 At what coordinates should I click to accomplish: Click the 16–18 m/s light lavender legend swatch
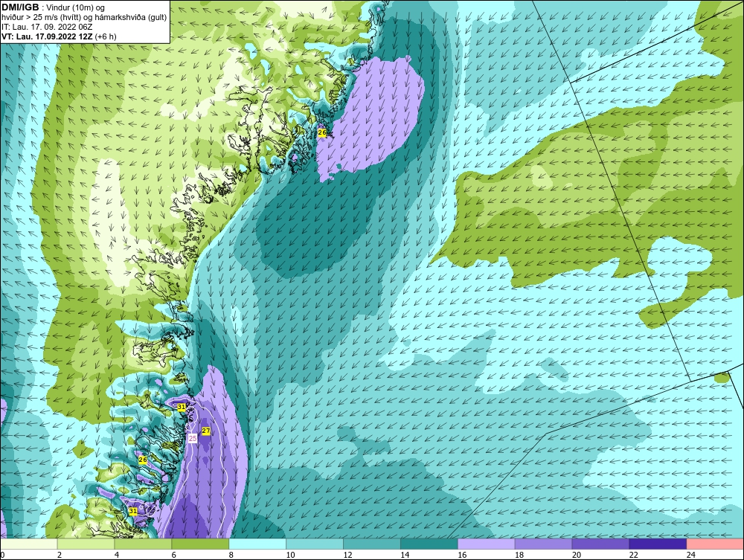point(487,544)
